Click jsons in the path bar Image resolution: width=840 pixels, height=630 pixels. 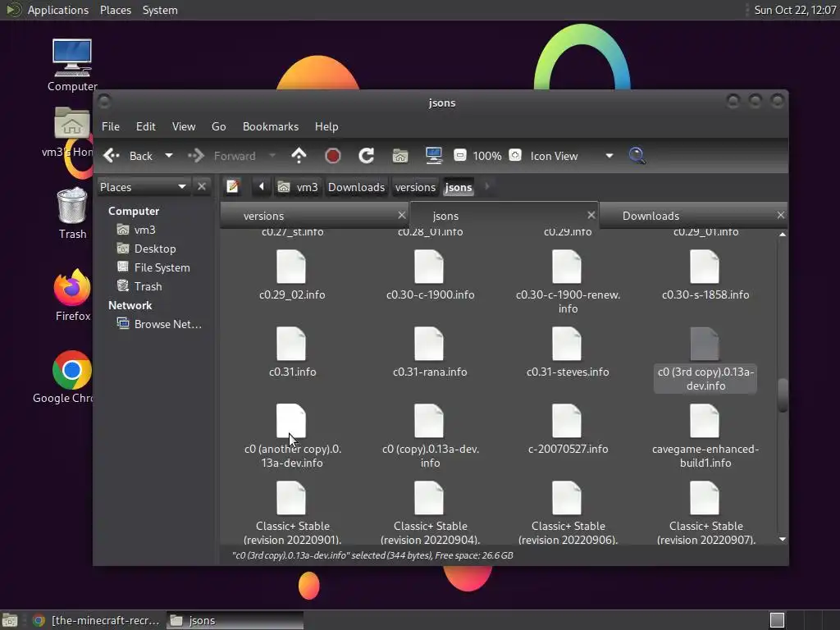(458, 187)
